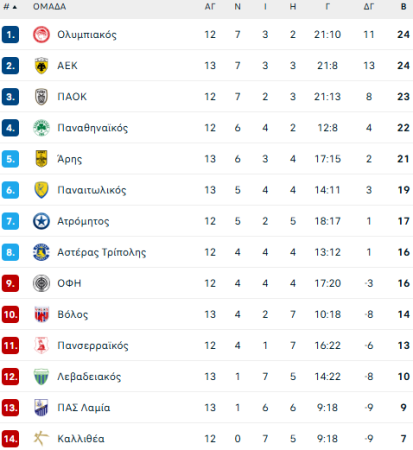
Task: Click the Ατρόμητος star logo
Action: tap(41, 221)
